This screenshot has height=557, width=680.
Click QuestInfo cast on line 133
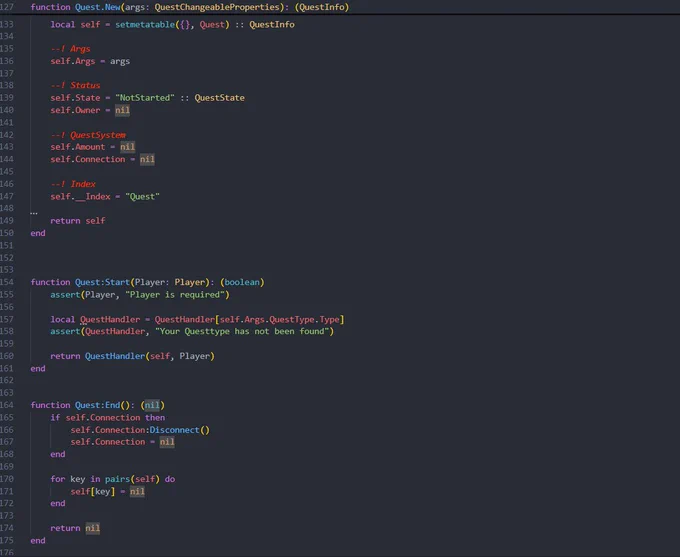(271, 24)
